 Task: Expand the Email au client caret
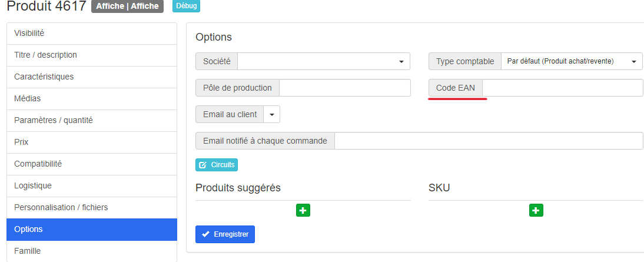pyautogui.click(x=272, y=115)
